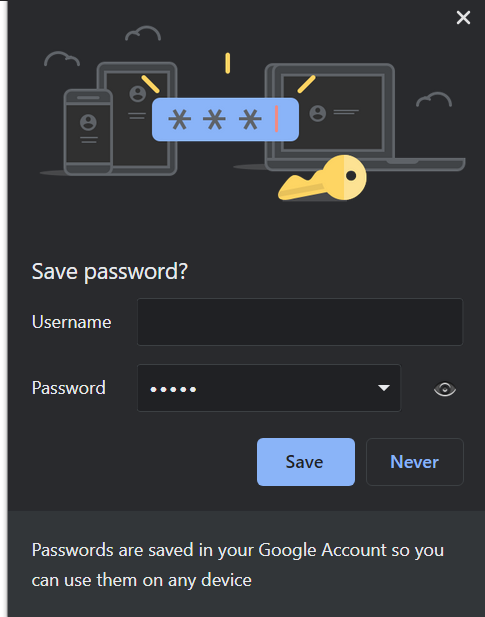Click the laptop illustration
This screenshot has height=617, width=485.
point(354,118)
